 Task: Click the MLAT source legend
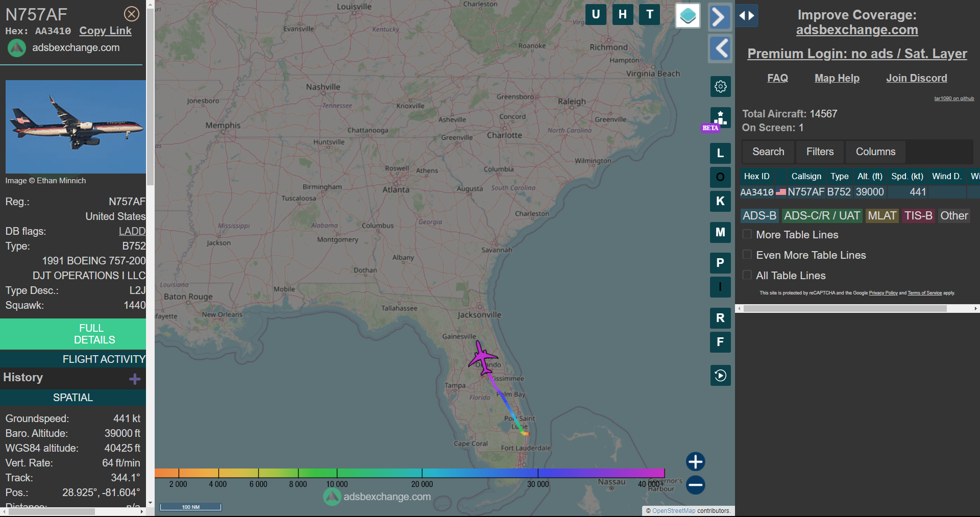pos(882,216)
